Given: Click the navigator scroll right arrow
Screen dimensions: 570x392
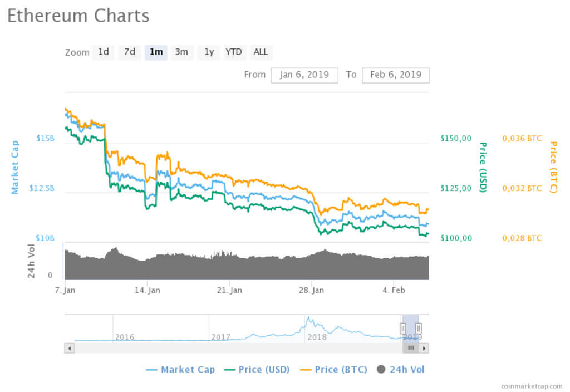Looking at the screenshot, I should coord(424,348).
